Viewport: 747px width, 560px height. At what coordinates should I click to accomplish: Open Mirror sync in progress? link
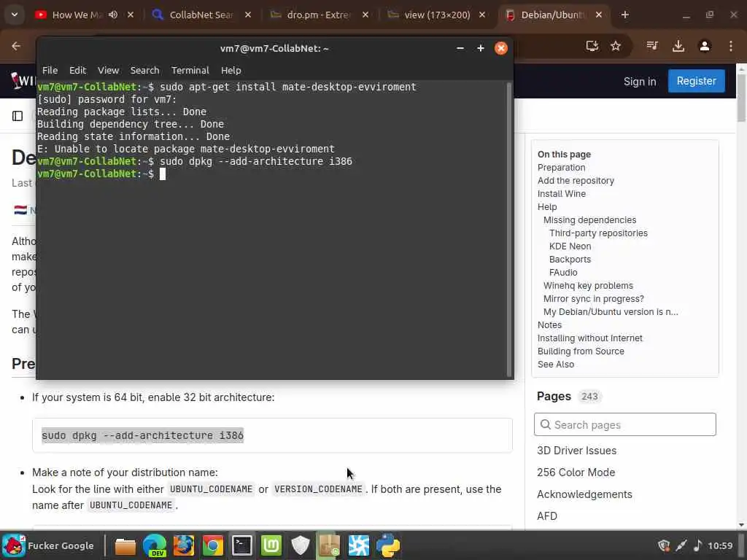coord(594,298)
